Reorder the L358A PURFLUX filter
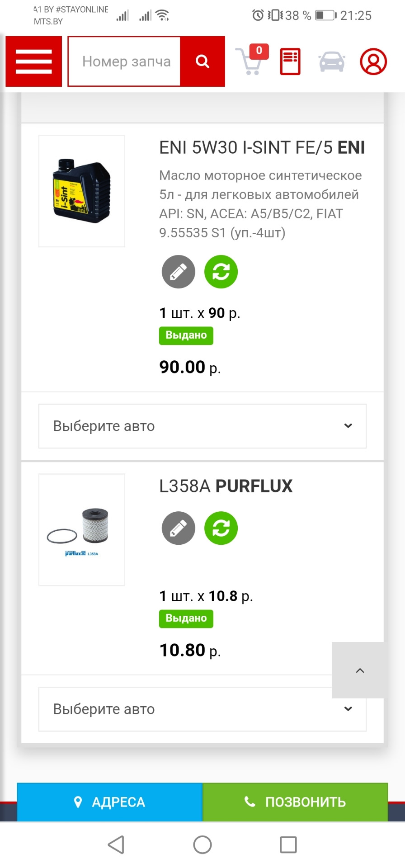 coord(221,528)
